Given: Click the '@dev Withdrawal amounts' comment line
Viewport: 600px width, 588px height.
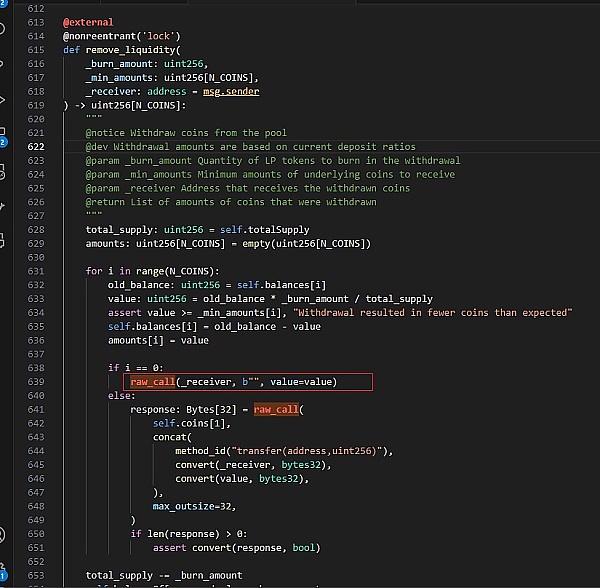Looking at the screenshot, I should click(251, 147).
